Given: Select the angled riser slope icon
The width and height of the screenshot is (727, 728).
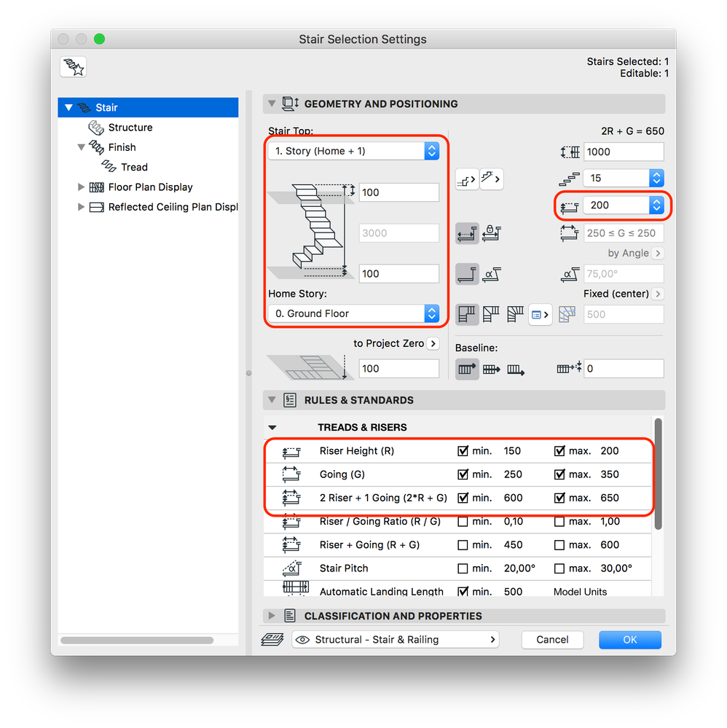Looking at the screenshot, I should click(x=492, y=274).
